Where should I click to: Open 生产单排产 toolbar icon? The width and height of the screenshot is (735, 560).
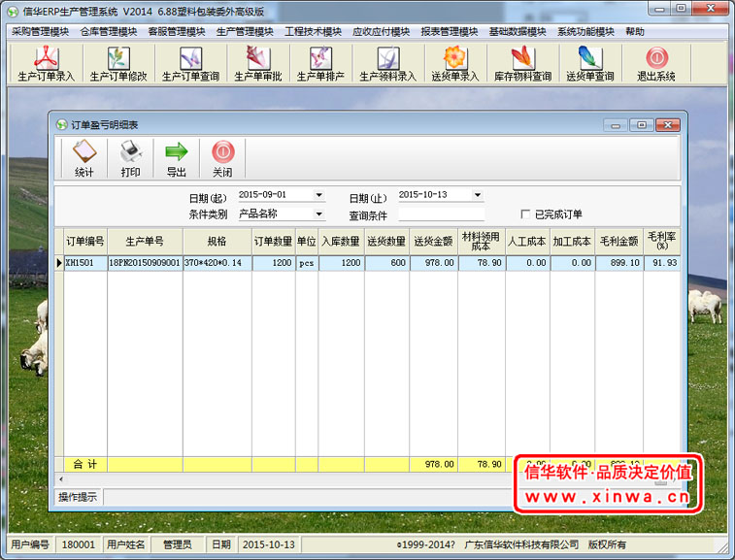(x=320, y=63)
